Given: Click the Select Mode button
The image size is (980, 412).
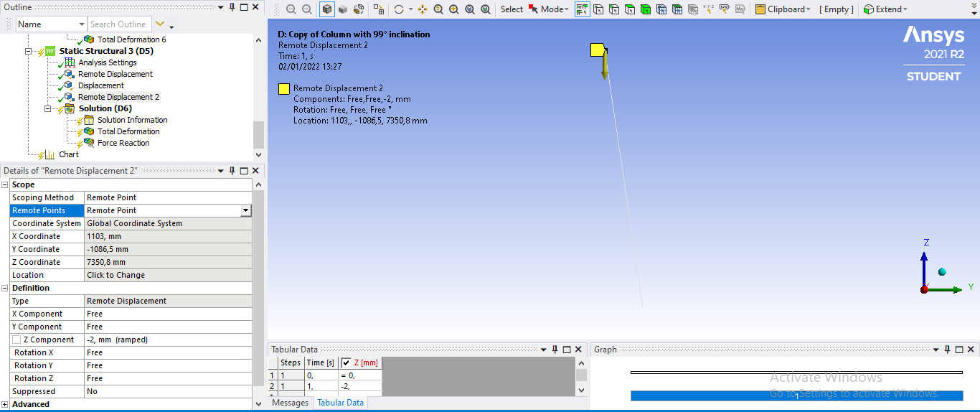Looking at the screenshot, I should coord(548,9).
